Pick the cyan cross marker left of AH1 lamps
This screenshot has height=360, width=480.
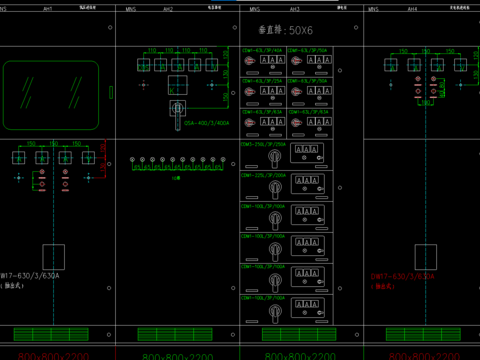19,178
